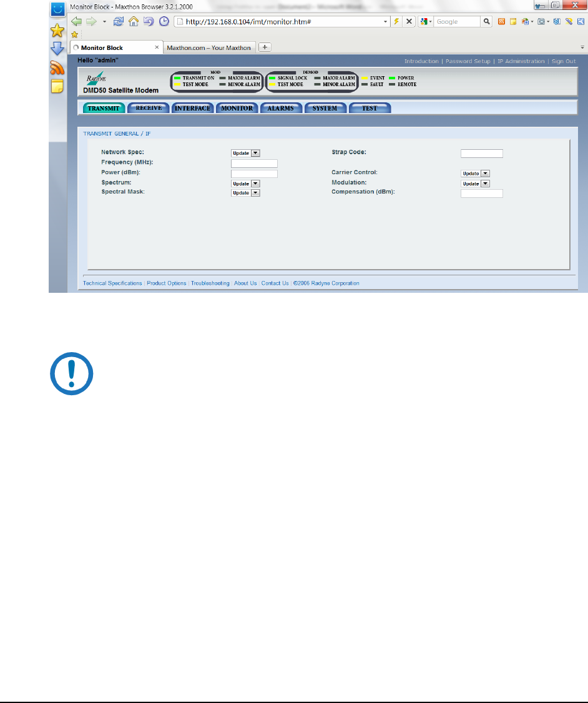This screenshot has width=588, height=703.
Task: Open the Modulation dropdown
Action: 485,184
